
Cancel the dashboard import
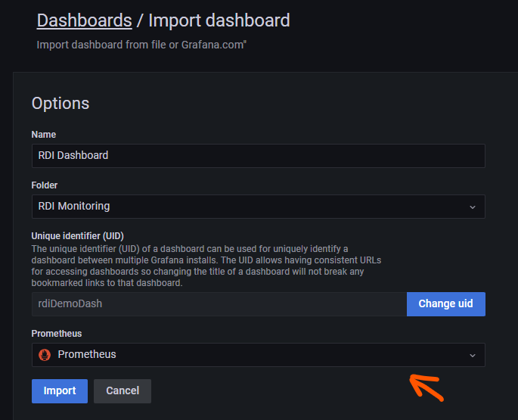click(123, 391)
